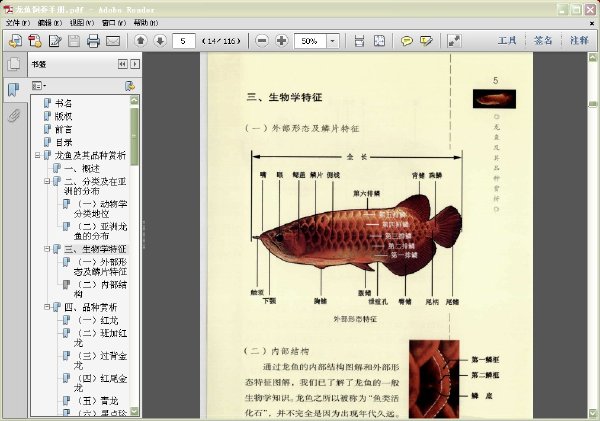600x421 pixels.
Task: Click the bookmarks pane expand arrow
Action: point(135,64)
